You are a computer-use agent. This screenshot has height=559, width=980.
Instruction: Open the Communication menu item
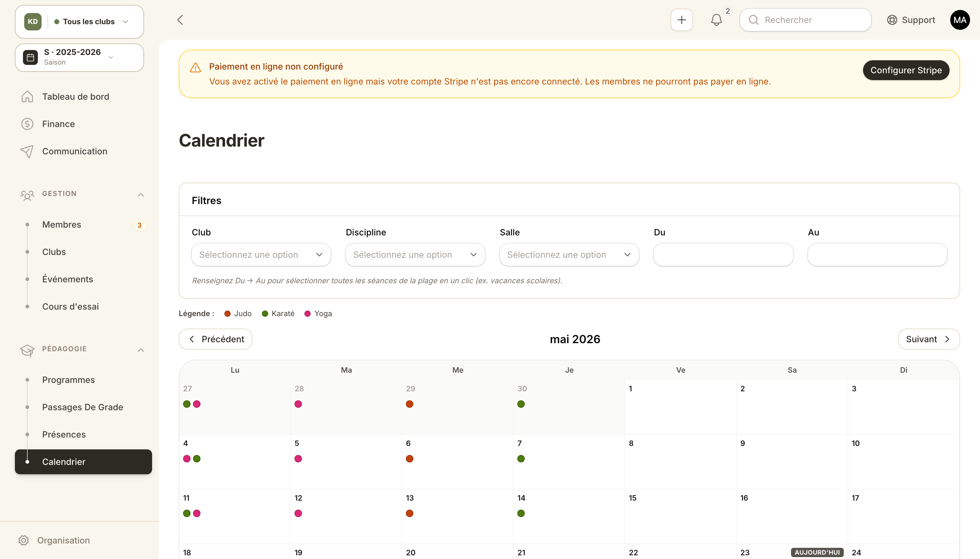click(83, 151)
